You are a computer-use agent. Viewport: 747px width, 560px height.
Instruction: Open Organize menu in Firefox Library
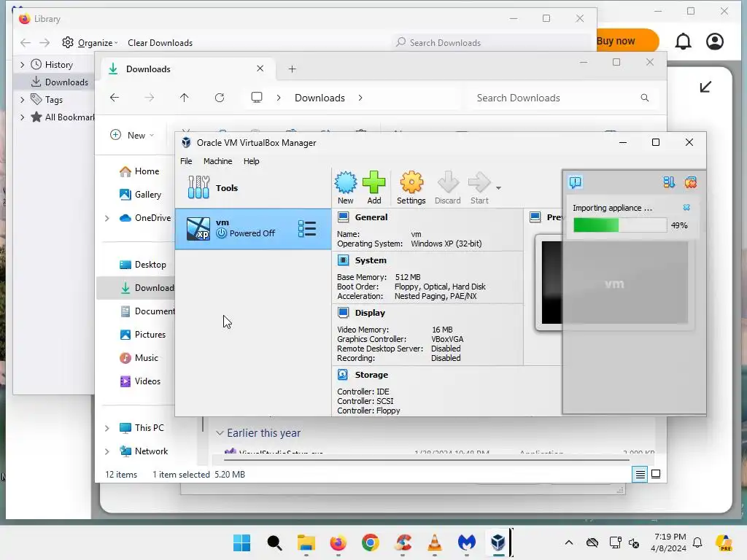point(90,43)
